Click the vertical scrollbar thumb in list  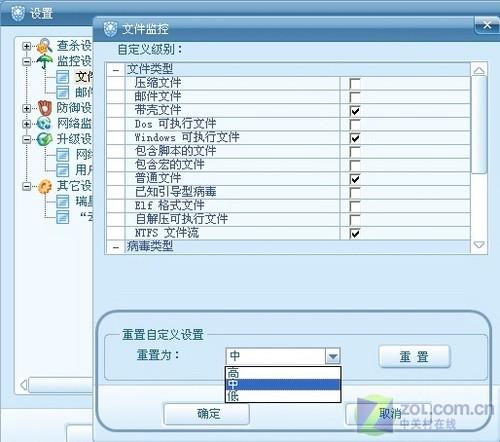click(479, 125)
